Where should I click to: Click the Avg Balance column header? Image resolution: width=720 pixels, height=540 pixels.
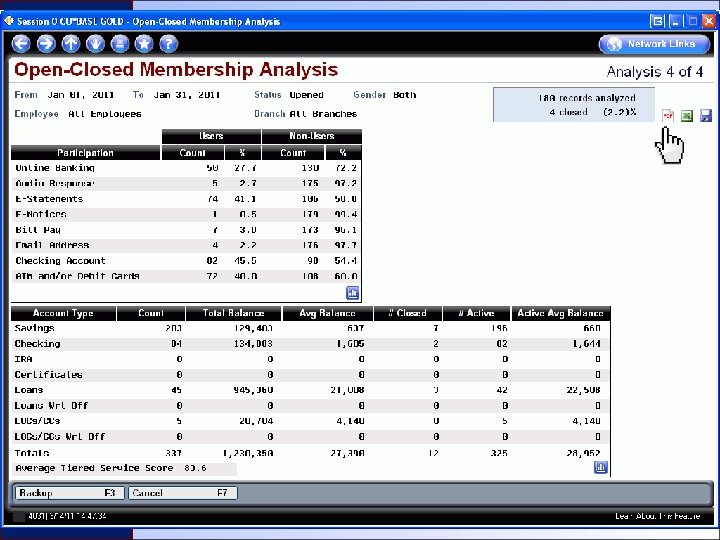pyautogui.click(x=327, y=313)
